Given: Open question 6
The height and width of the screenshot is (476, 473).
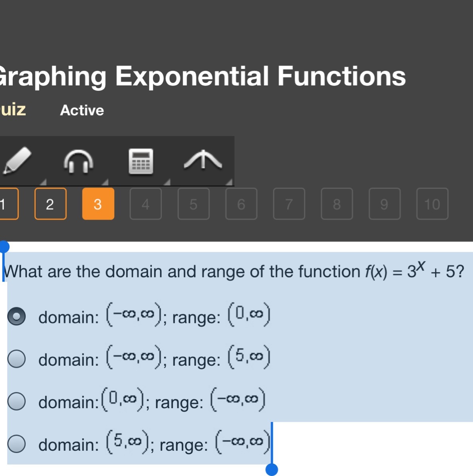Looking at the screenshot, I should tap(241, 204).
